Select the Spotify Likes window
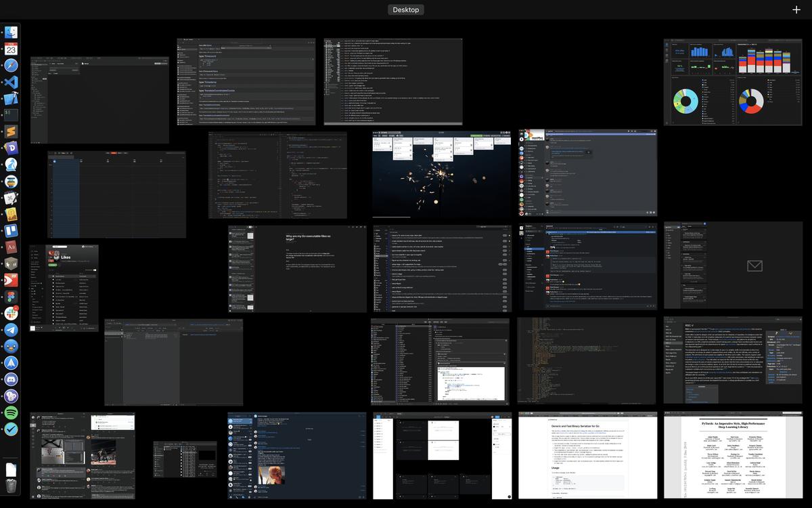812x508 pixels. tap(64, 288)
